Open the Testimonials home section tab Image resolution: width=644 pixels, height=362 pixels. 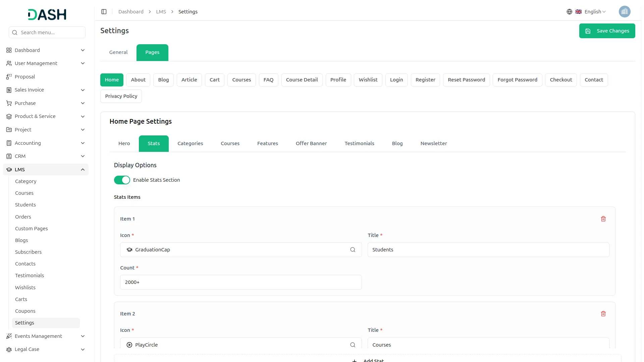click(359, 143)
